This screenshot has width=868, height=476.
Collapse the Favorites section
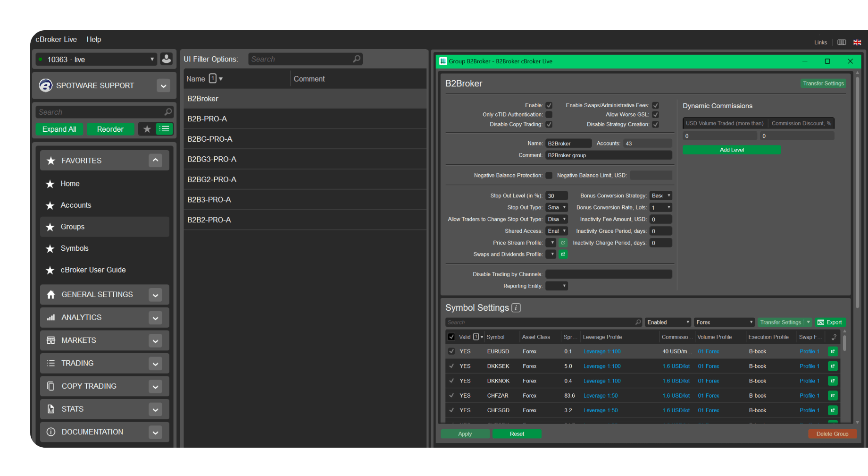(x=155, y=161)
